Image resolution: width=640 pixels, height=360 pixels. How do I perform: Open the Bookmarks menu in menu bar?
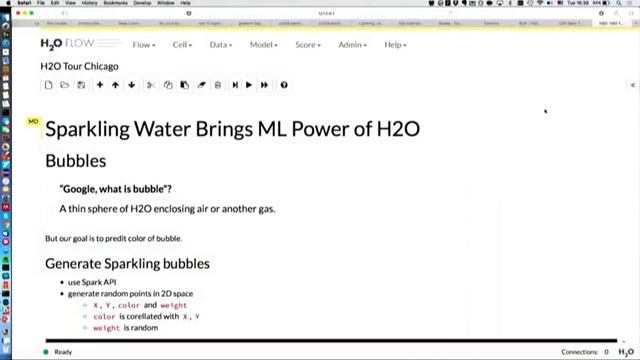click(x=116, y=3)
